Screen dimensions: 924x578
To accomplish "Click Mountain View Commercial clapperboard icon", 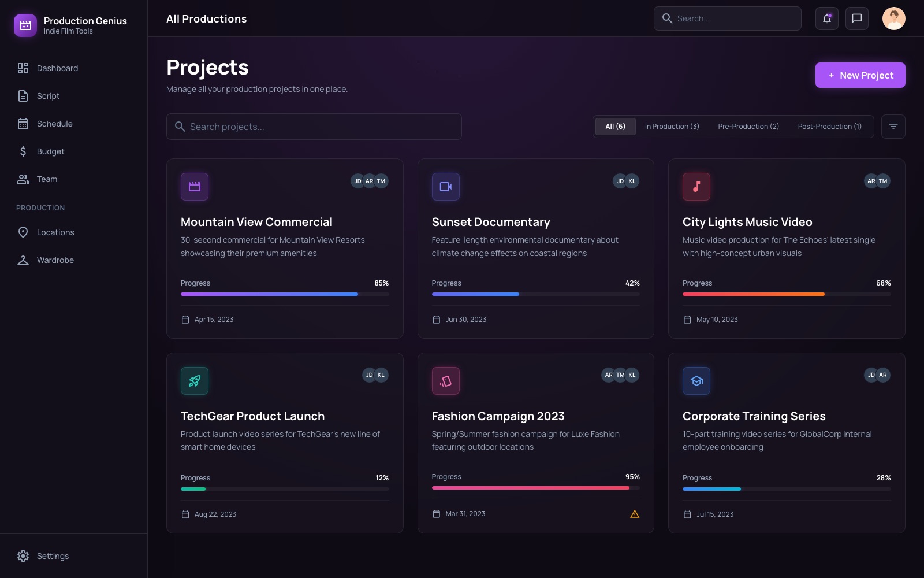I will [x=195, y=187].
